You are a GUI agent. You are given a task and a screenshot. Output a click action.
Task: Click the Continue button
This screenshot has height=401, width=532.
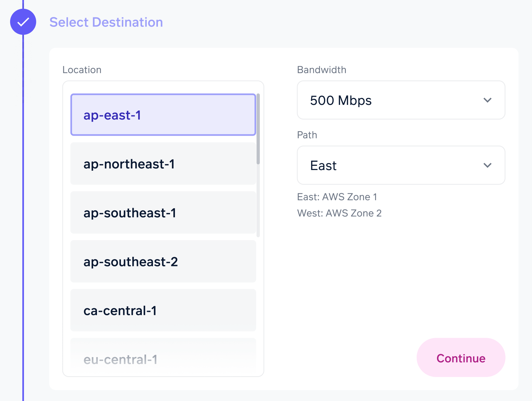click(461, 357)
